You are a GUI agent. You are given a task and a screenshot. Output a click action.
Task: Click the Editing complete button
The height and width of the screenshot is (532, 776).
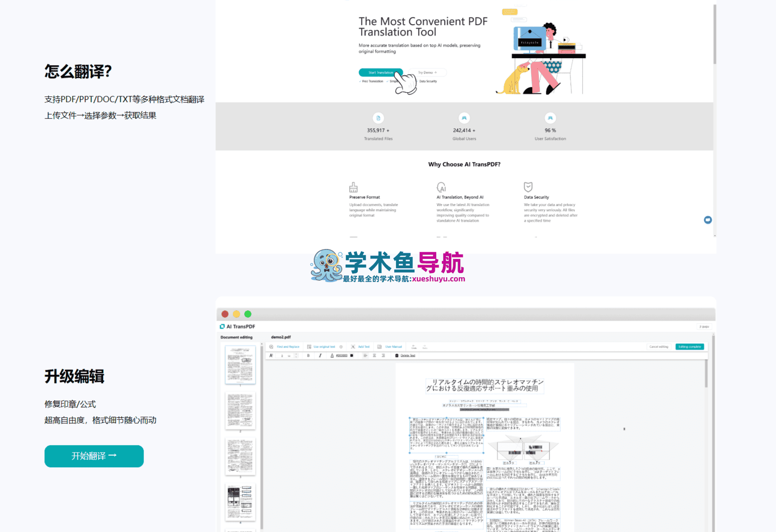click(x=690, y=347)
